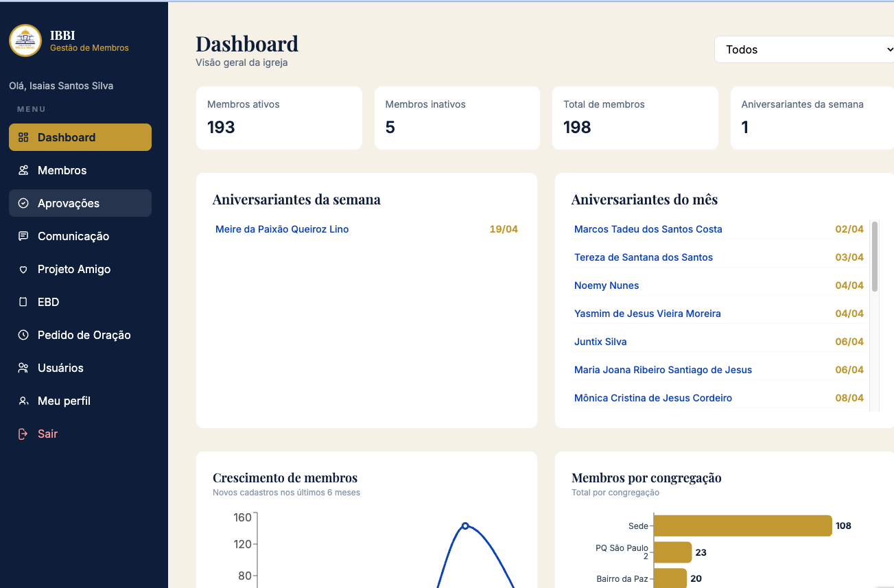Open Meire da Paixão Queiroz Lino's profile
Viewport: 894px width, 588px height.
click(x=282, y=229)
